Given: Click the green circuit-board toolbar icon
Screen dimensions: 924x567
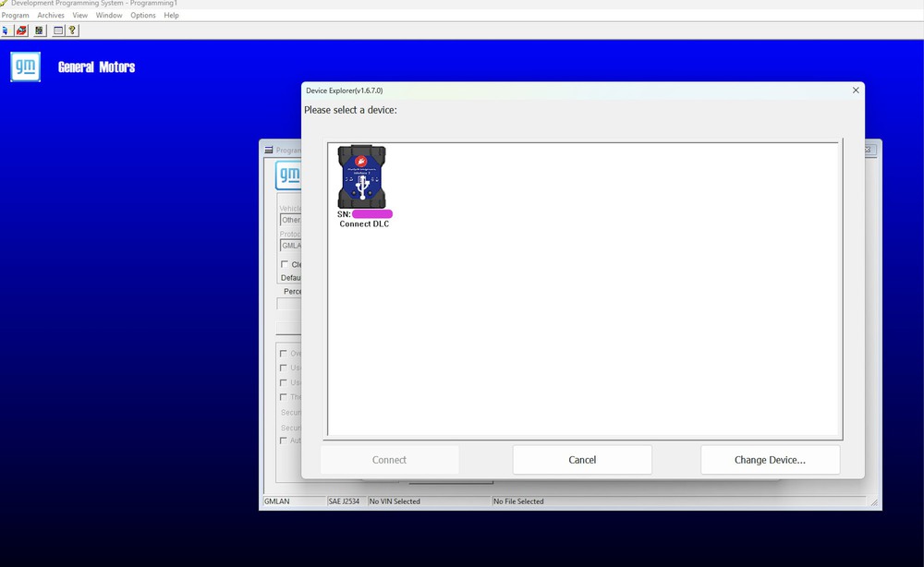Looking at the screenshot, I should [x=40, y=30].
